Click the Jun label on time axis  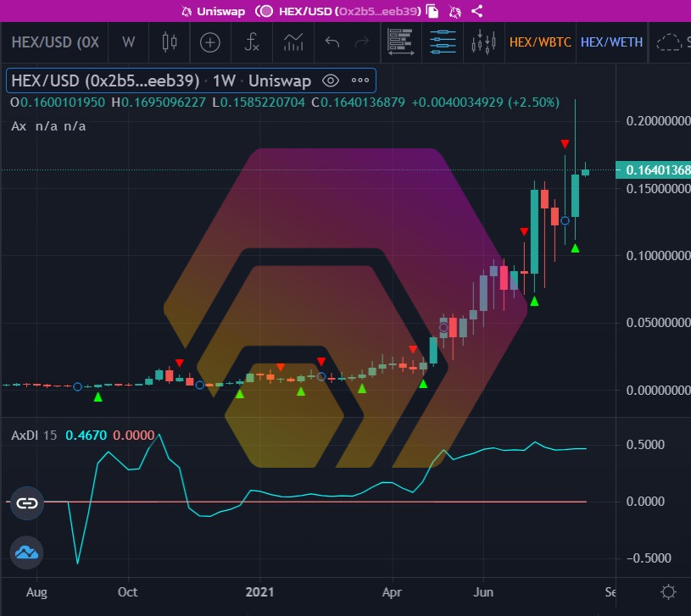click(x=483, y=592)
